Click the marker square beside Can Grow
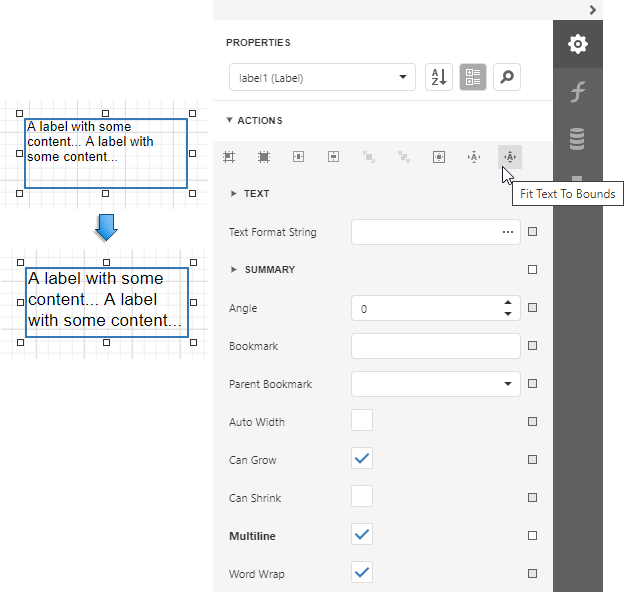 click(532, 459)
